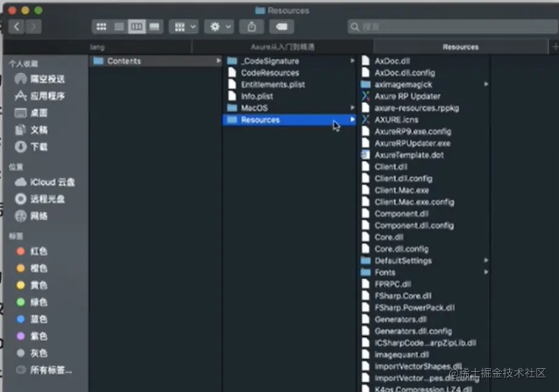Select the Info.plist file

(x=289, y=96)
